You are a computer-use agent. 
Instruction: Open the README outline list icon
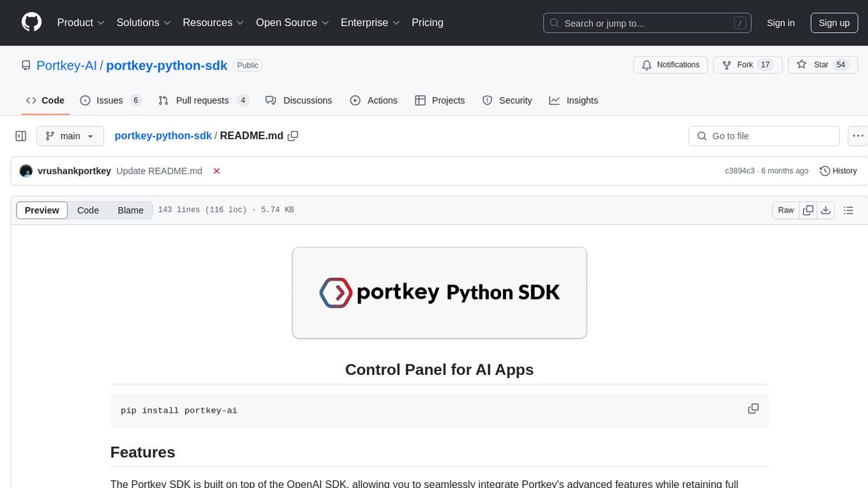[848, 210]
